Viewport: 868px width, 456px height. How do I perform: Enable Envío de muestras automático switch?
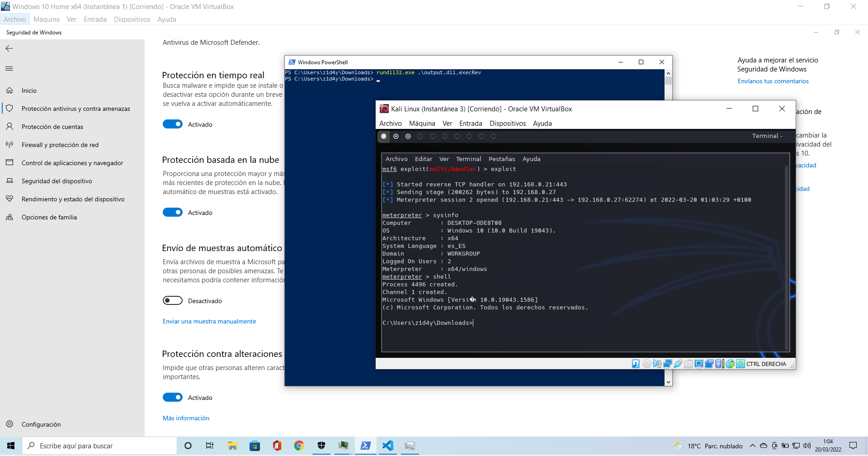pos(173,300)
